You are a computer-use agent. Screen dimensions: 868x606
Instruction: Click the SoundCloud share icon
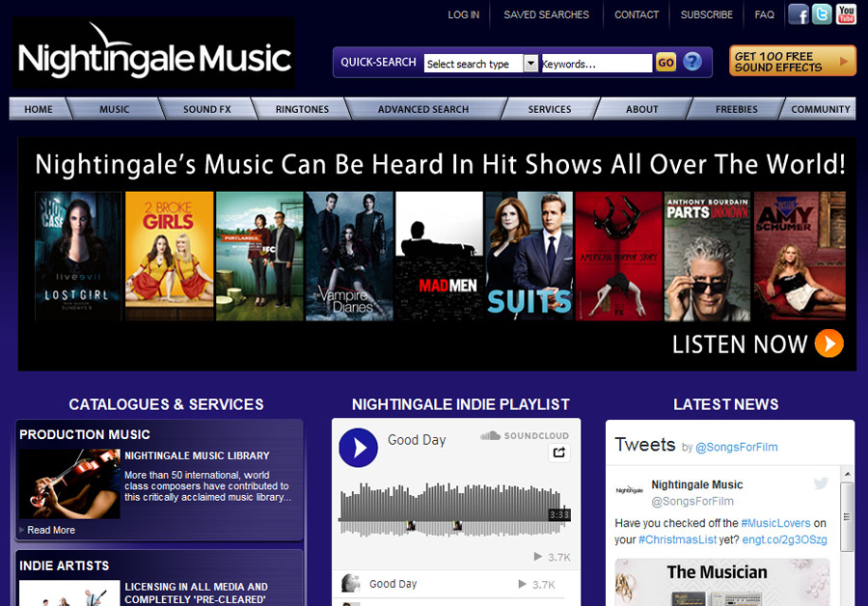click(x=558, y=453)
